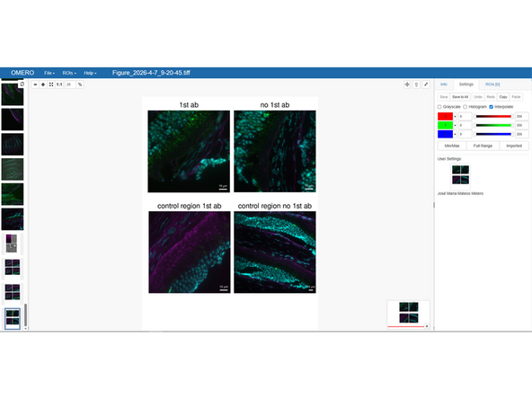Undo the last settings change
The width and height of the screenshot is (532, 399).
(478, 97)
